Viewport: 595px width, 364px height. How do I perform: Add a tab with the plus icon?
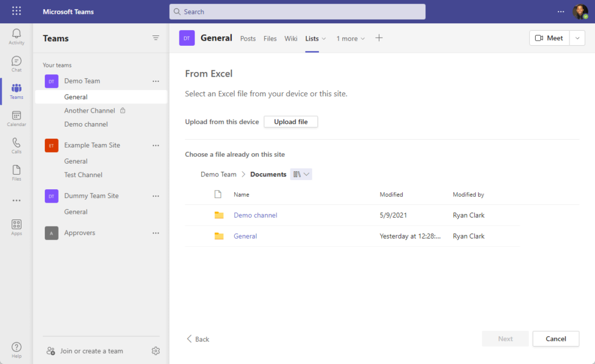379,38
